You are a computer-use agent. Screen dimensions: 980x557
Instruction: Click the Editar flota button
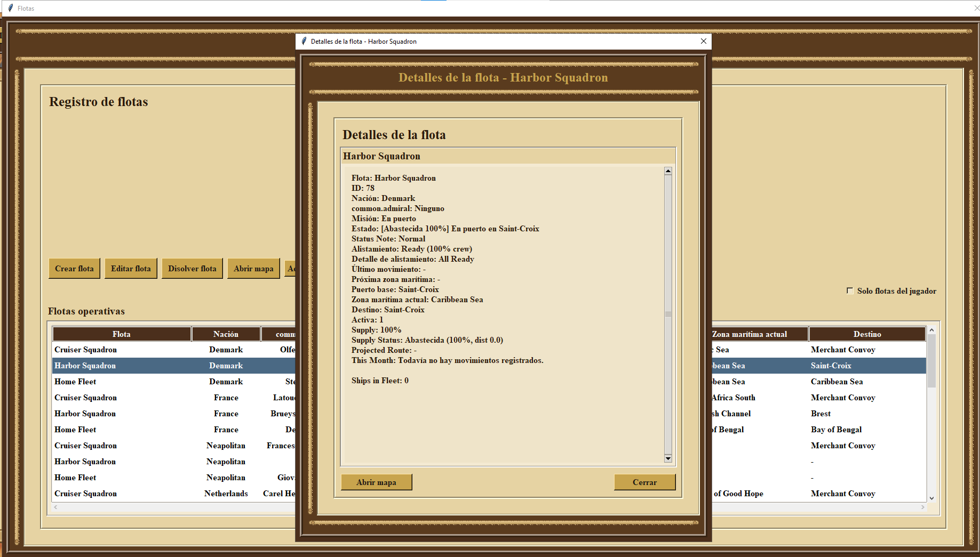pos(131,269)
